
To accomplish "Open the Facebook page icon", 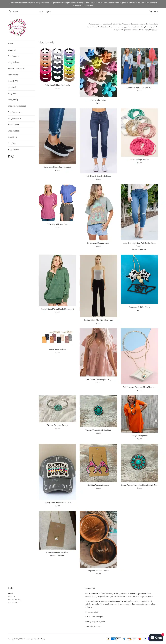I will 9,156.
